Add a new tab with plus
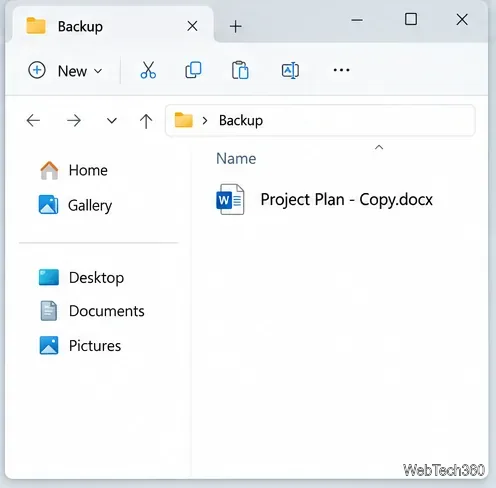Image resolution: width=496 pixels, height=488 pixels. click(x=236, y=26)
